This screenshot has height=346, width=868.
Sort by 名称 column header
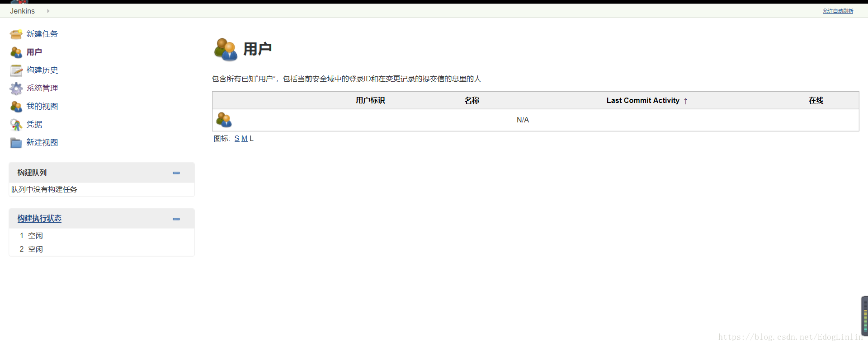(x=472, y=100)
